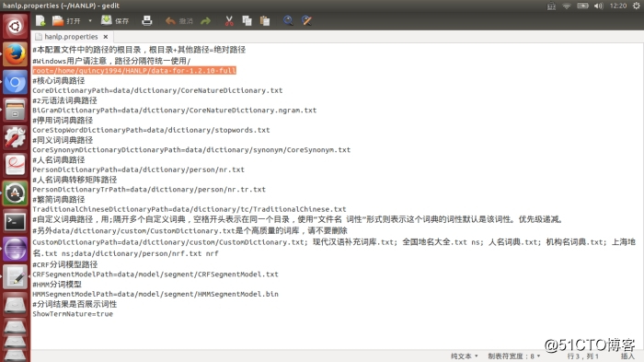Viewport: 644px width, 362px height.
Task: Copy the selected text
Action: point(247,20)
